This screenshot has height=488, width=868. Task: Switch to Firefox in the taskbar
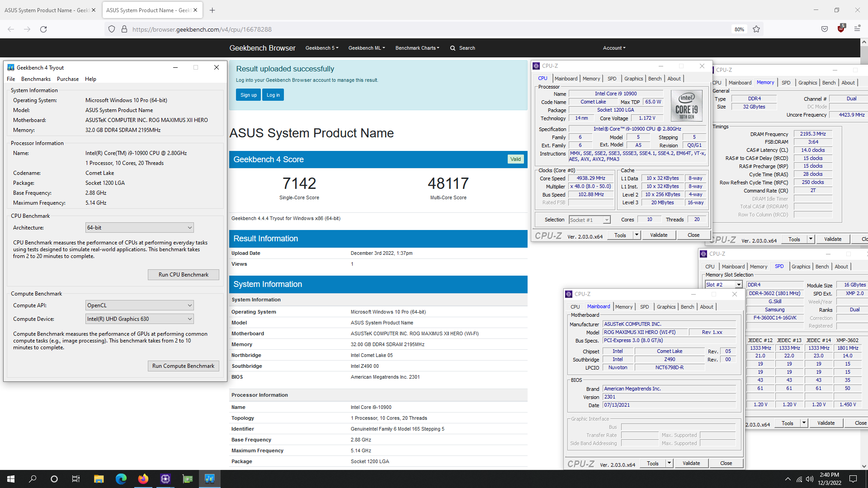click(x=143, y=479)
